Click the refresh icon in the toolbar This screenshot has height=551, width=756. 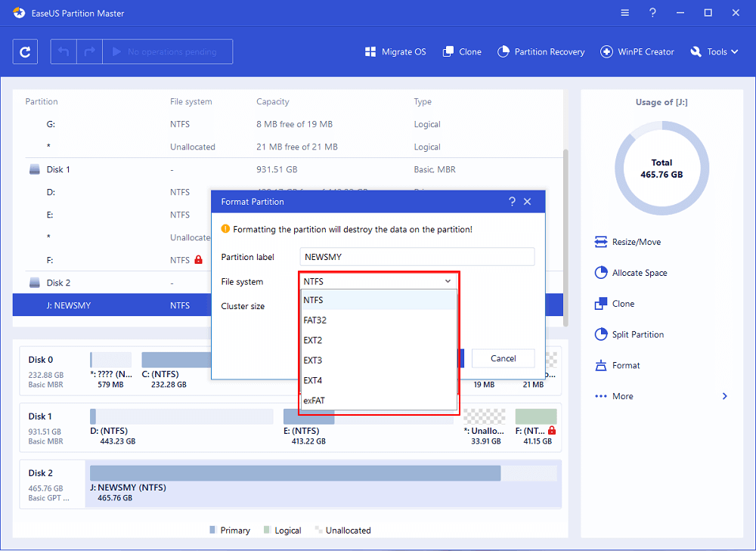(26, 52)
